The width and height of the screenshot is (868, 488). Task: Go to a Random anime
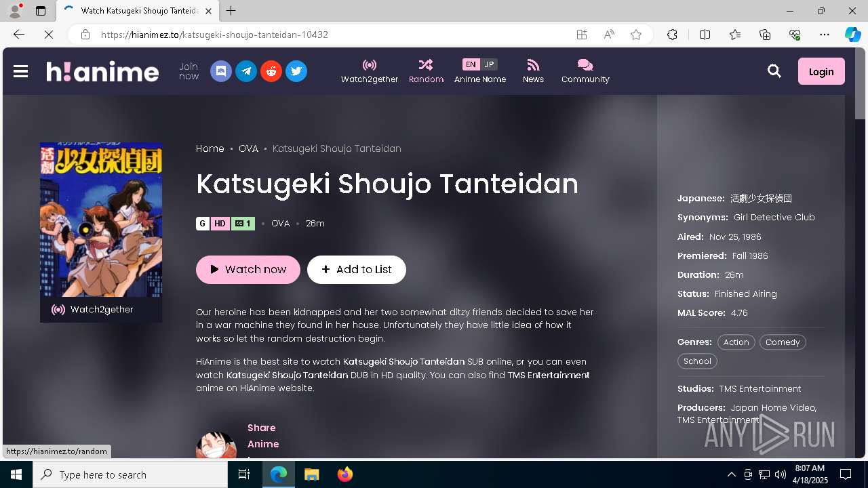(426, 71)
